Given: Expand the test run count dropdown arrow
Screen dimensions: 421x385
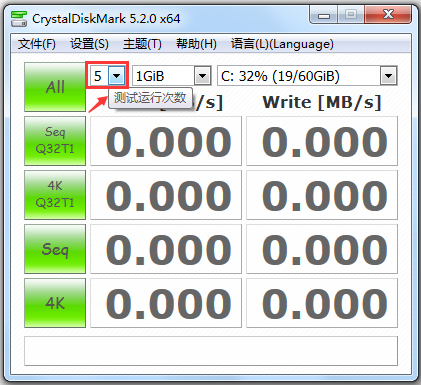Looking at the screenshot, I should 117,76.
